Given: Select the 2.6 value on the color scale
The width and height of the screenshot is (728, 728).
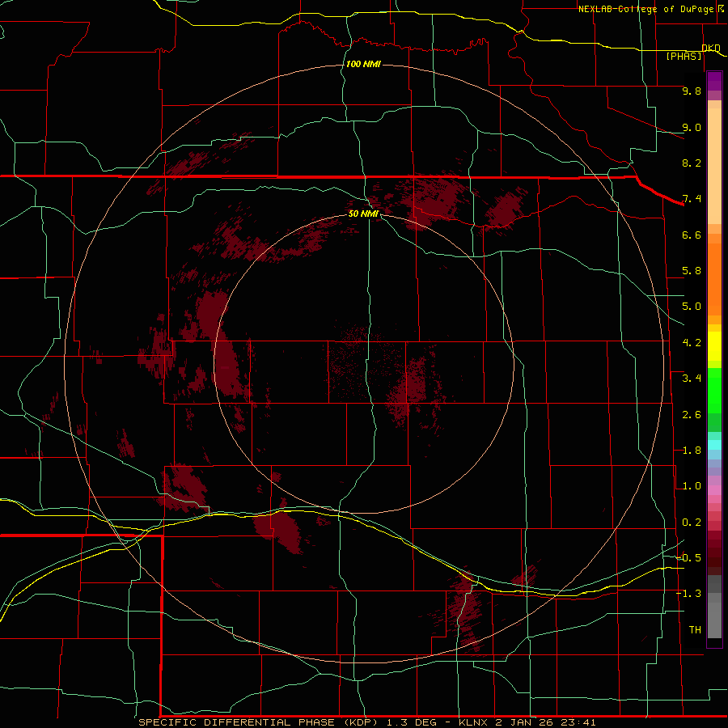Looking at the screenshot, I should coord(692,415).
